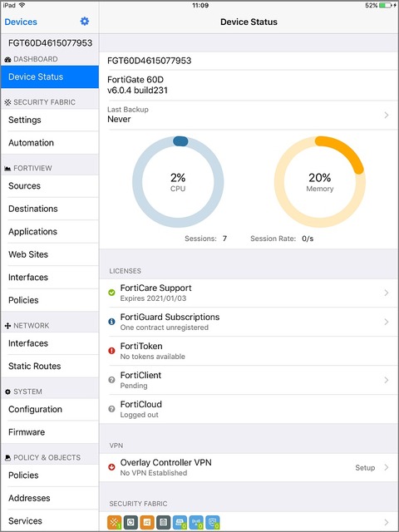399x532 pixels.
Task: Open the Addresses page
Action: point(50,498)
